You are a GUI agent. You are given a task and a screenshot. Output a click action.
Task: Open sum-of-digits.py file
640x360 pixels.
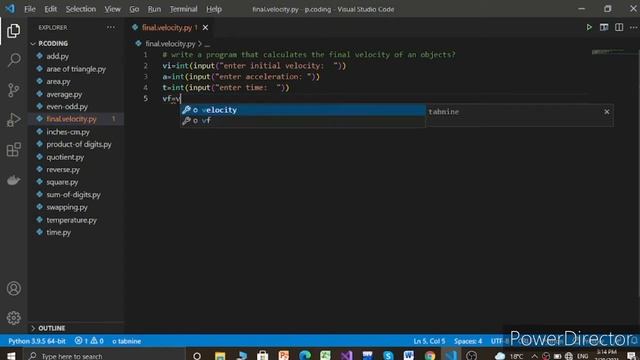[73, 195]
